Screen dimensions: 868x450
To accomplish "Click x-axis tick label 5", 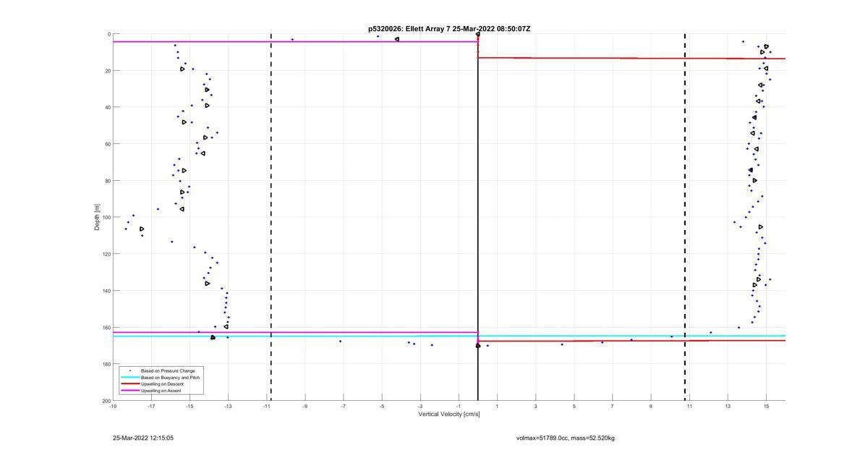I will [x=574, y=406].
